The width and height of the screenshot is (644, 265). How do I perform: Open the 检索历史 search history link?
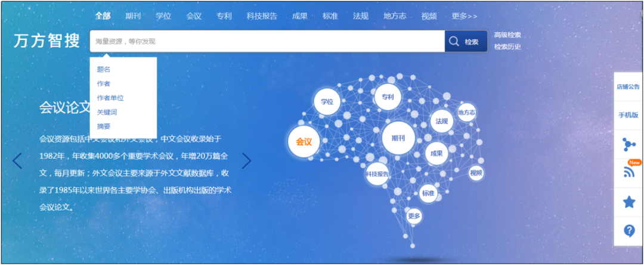507,47
